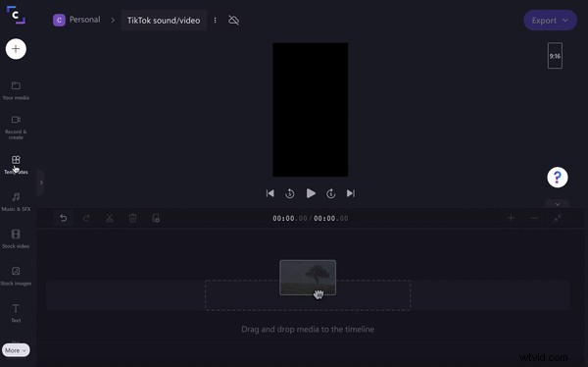Rewind five seconds

click(x=290, y=193)
